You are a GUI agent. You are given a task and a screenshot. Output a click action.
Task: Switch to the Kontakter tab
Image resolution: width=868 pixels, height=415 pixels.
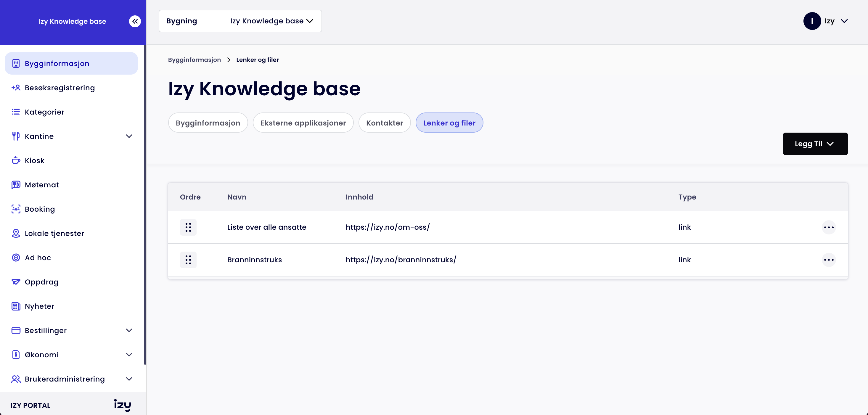[384, 123]
